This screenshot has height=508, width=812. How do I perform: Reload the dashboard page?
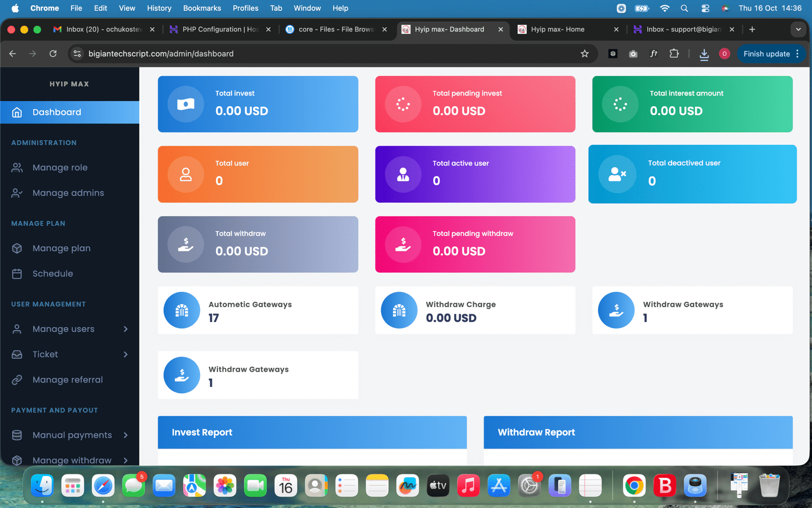point(53,54)
